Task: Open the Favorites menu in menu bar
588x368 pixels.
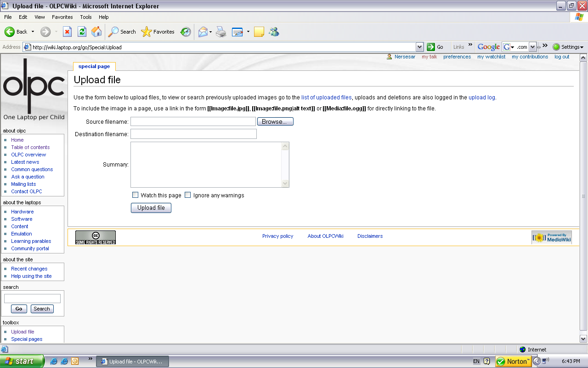Action: click(62, 17)
